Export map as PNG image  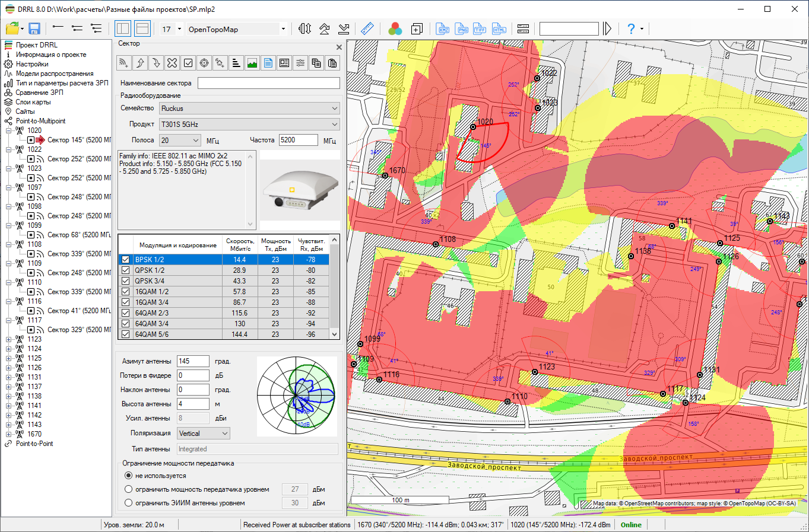462,28
